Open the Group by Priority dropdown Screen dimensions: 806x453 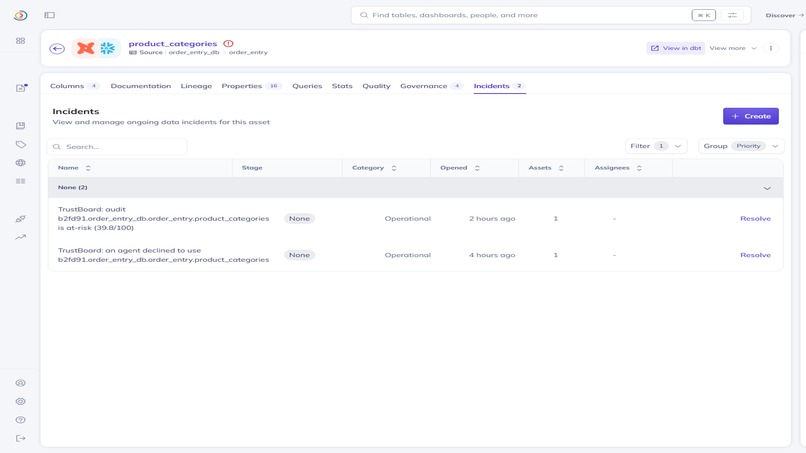click(x=741, y=146)
